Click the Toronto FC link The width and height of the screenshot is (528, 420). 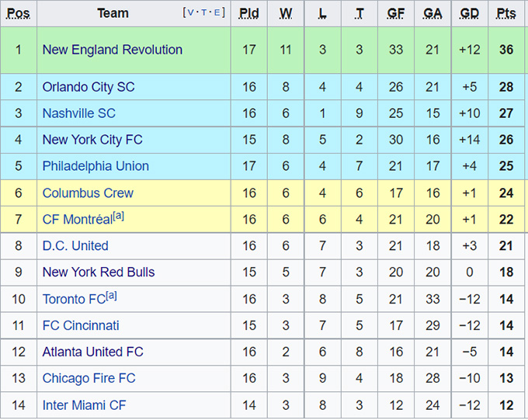73,300
